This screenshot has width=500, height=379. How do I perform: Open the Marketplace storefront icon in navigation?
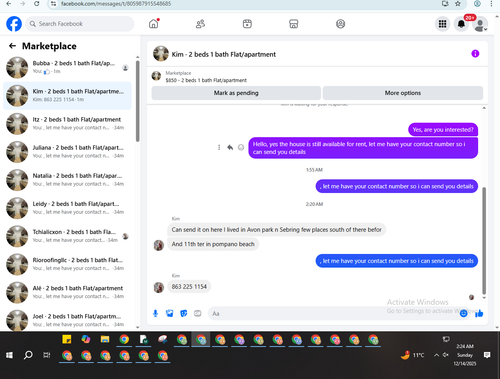tap(294, 24)
